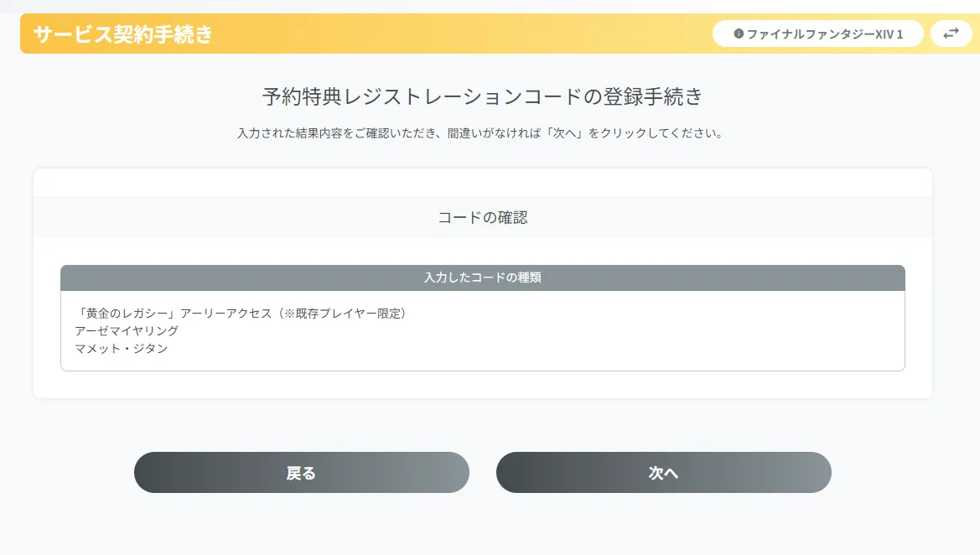Click the account switch arrows icon
The width and height of the screenshot is (980, 555).
click(x=951, y=34)
